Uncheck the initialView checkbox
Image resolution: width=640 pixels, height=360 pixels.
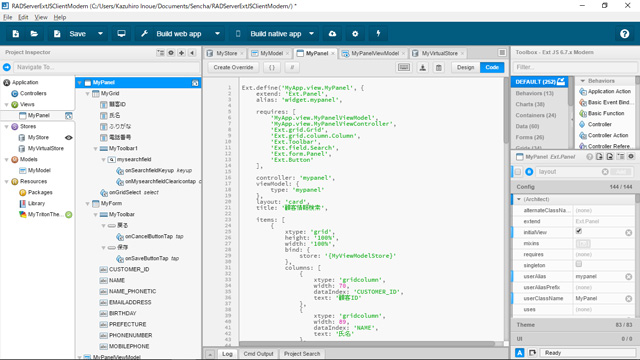pos(578,231)
